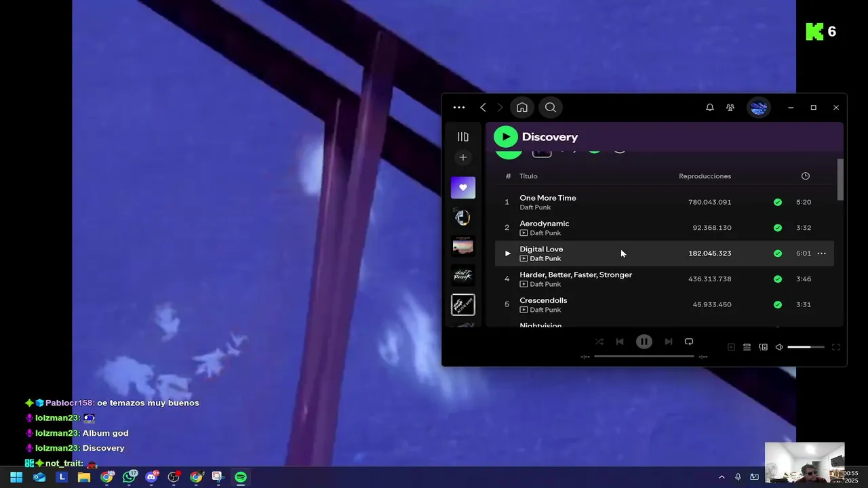Open Daft Punk artist link under Crescendolls
The width and height of the screenshot is (868, 488).
pyautogui.click(x=545, y=310)
